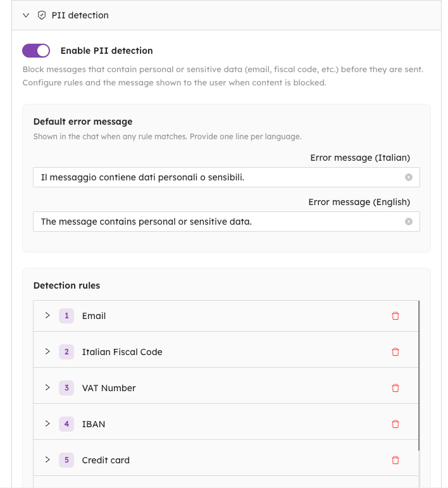Delete the IBAN detection rule

pos(395,424)
